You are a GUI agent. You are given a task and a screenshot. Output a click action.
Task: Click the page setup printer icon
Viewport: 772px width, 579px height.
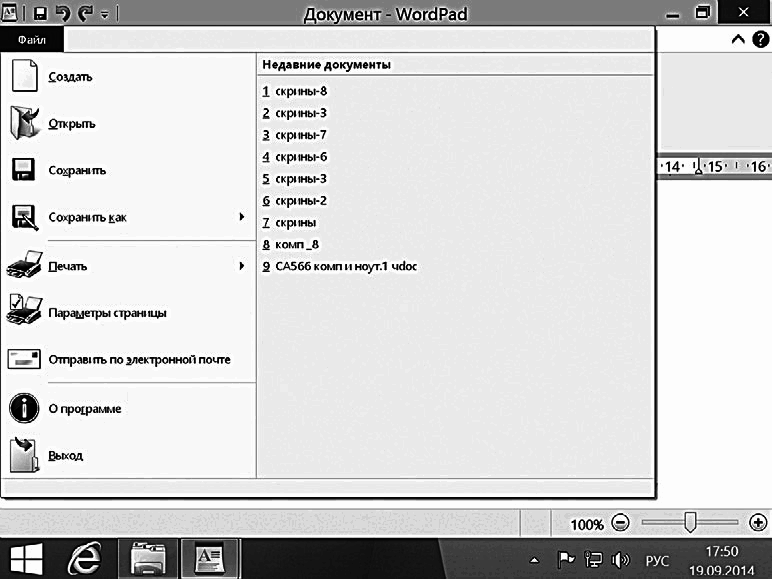(x=25, y=310)
